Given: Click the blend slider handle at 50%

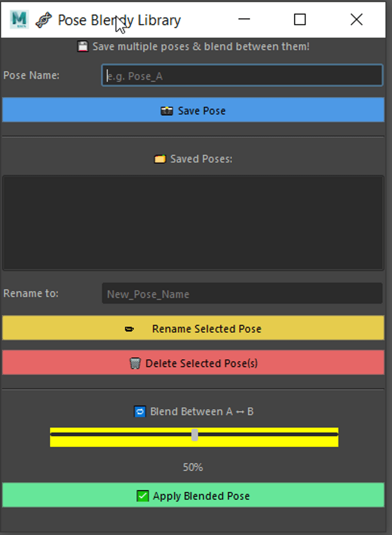Looking at the screenshot, I should pos(195,435).
